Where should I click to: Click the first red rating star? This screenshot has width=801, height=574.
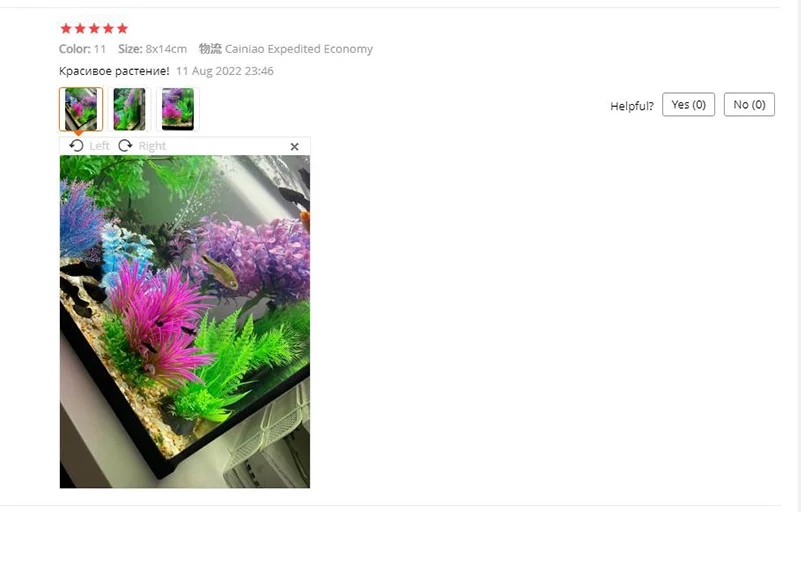click(66, 29)
